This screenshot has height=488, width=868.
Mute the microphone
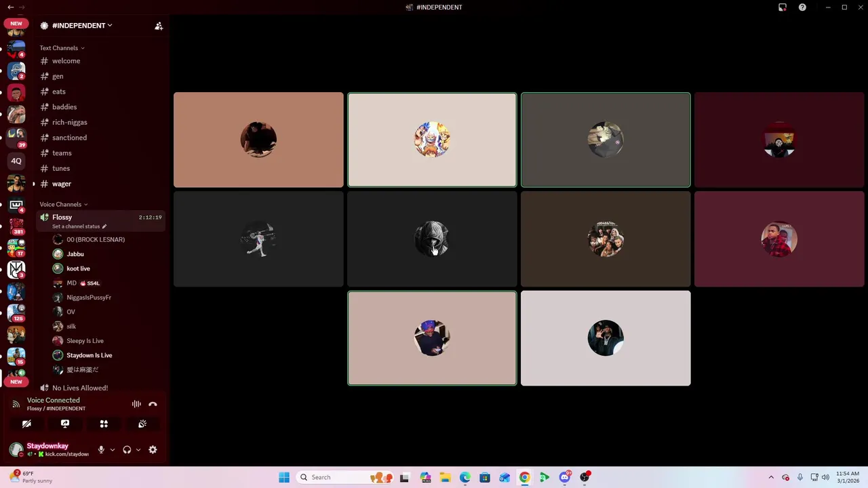click(101, 449)
